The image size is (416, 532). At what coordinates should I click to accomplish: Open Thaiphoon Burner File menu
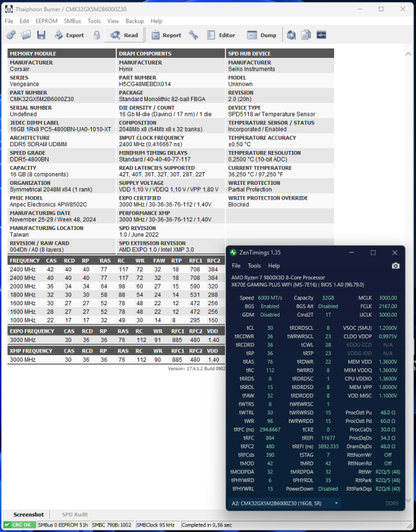point(9,21)
